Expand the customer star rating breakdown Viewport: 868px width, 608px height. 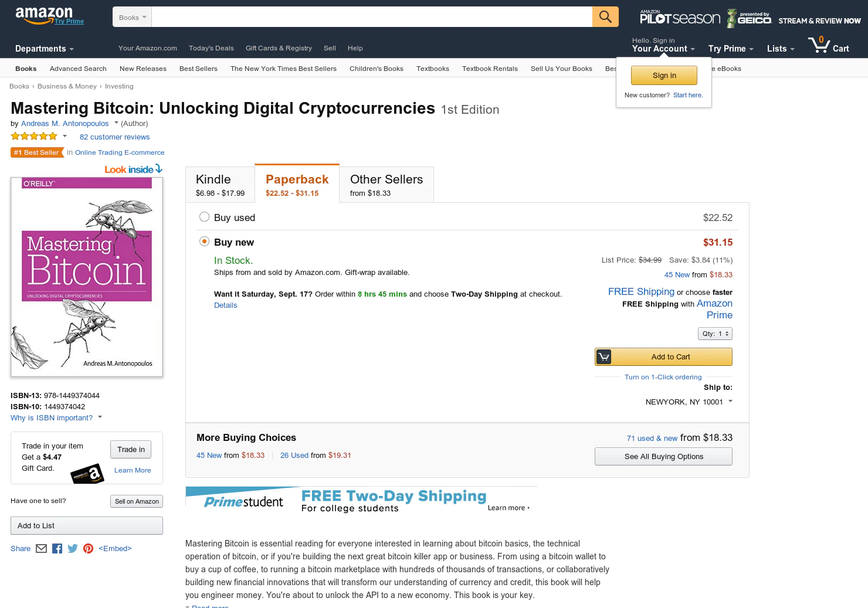click(65, 135)
